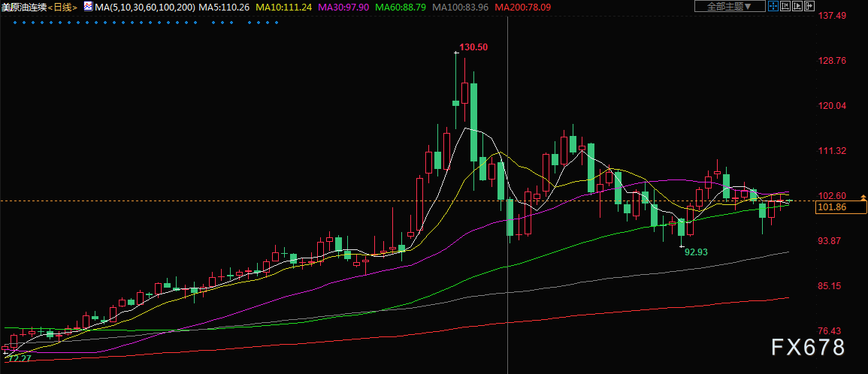Click the 102.60 price axis label
The width and height of the screenshot is (868, 374).
tap(833, 196)
